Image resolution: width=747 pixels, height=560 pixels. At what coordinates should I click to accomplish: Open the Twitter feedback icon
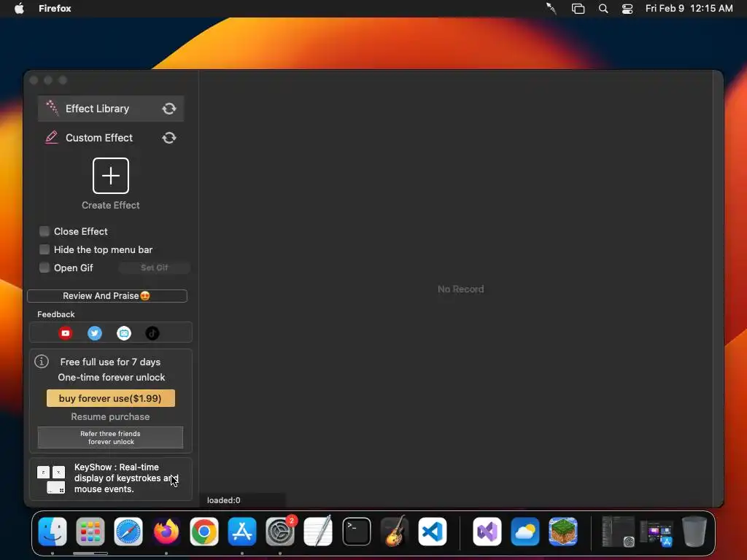95,333
